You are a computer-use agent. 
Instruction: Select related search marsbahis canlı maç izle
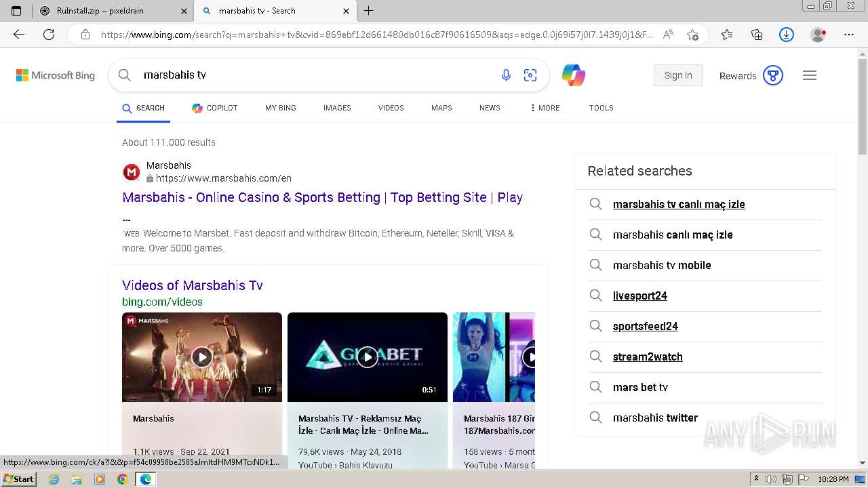pos(673,235)
